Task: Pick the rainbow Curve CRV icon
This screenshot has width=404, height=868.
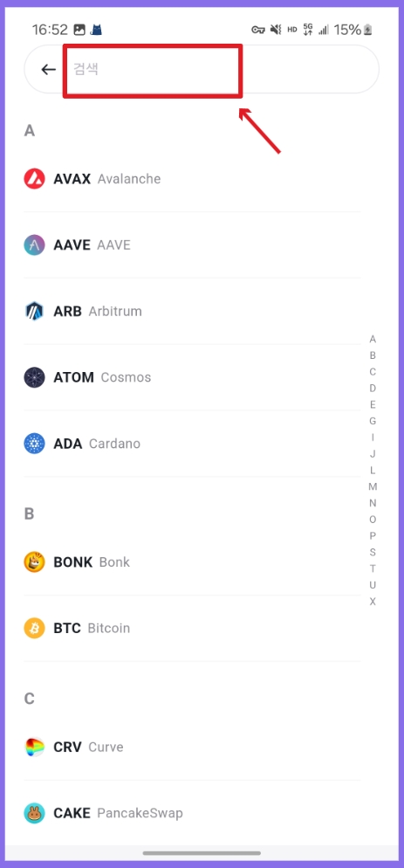Action: pyautogui.click(x=34, y=747)
